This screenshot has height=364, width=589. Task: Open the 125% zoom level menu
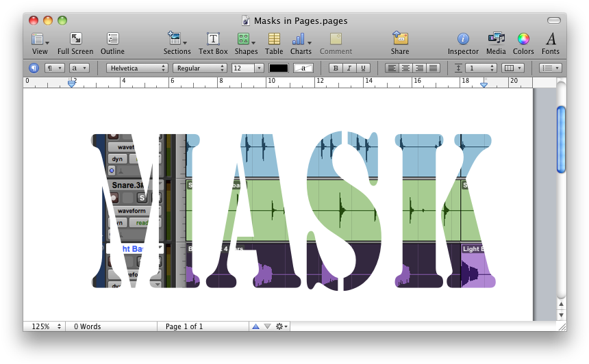pos(45,326)
